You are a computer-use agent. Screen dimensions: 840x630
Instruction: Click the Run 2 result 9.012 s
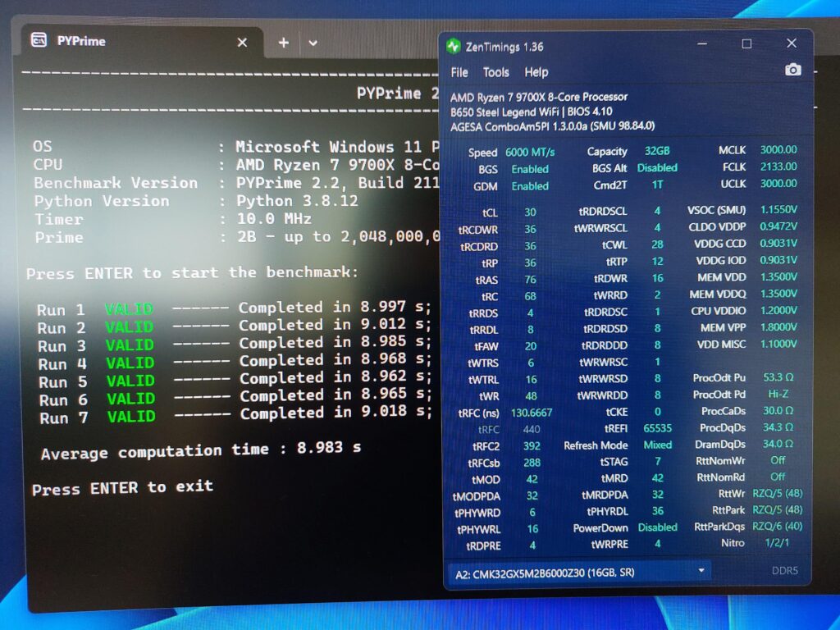point(395,324)
